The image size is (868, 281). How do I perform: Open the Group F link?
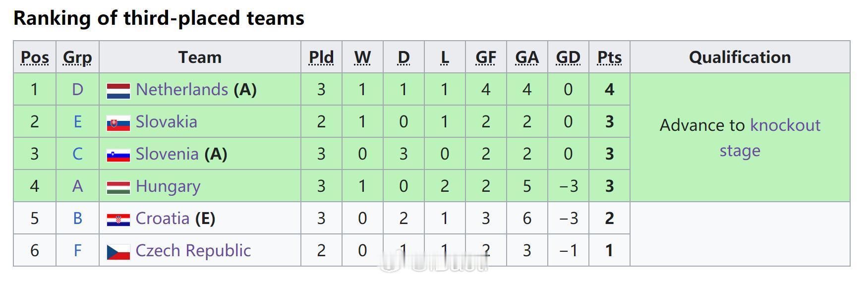click(x=77, y=251)
